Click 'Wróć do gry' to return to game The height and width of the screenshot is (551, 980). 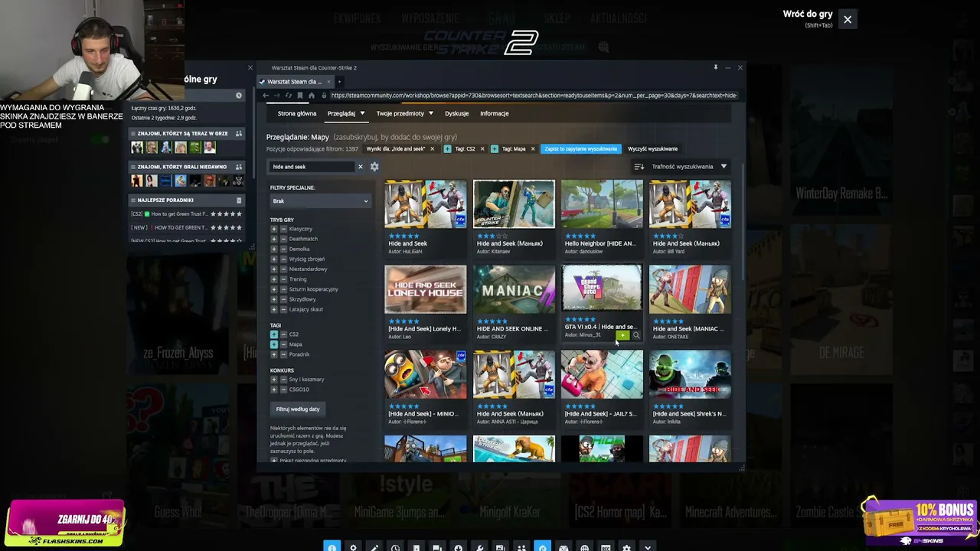(808, 14)
